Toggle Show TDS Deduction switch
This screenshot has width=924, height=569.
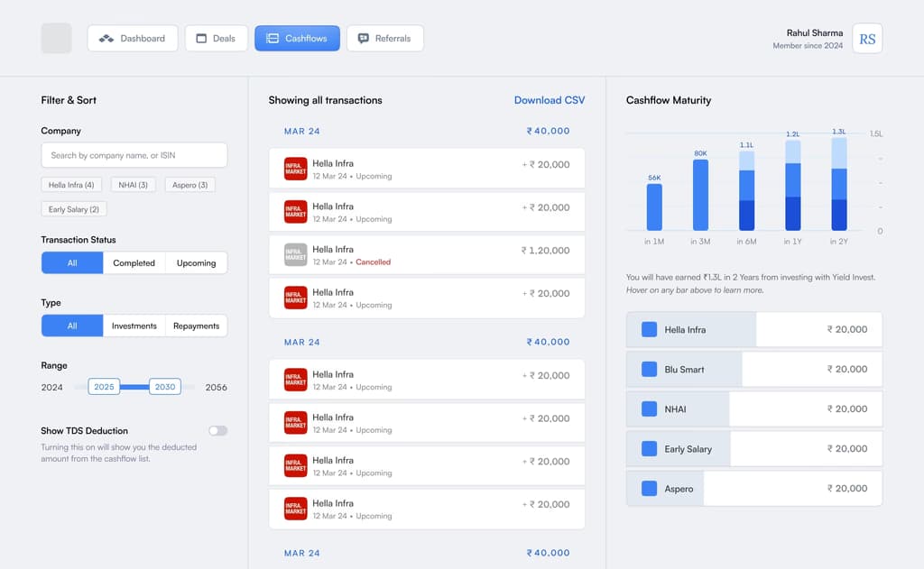217,430
